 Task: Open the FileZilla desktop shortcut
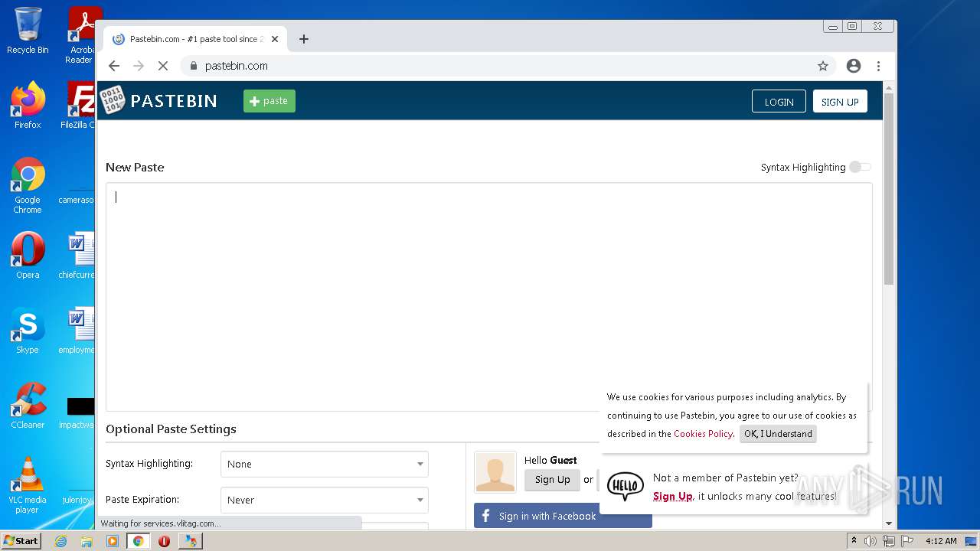click(80, 106)
